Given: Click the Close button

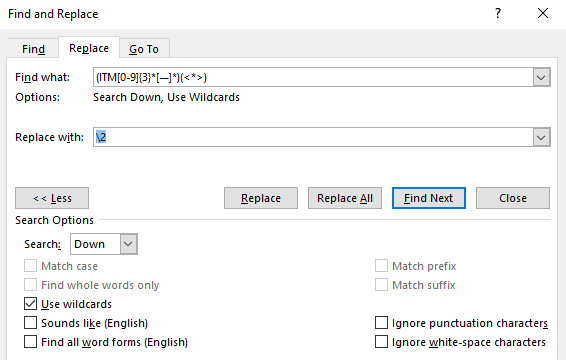Looking at the screenshot, I should (x=513, y=198).
